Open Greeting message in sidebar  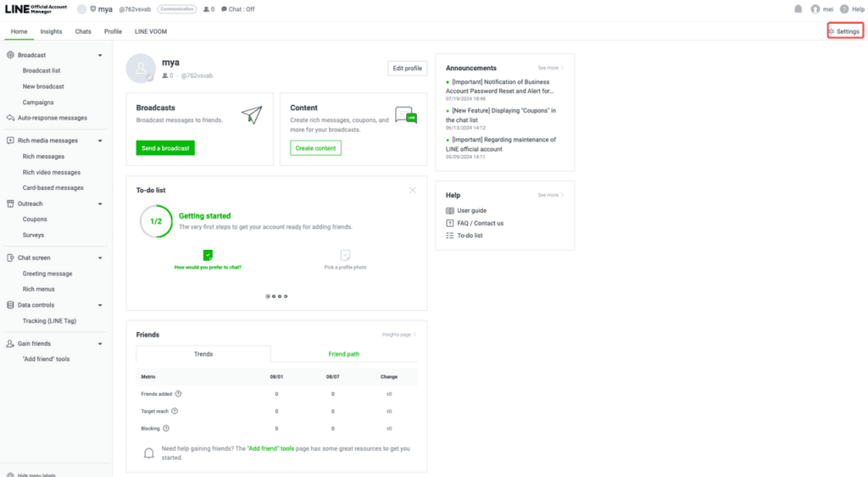tap(47, 274)
